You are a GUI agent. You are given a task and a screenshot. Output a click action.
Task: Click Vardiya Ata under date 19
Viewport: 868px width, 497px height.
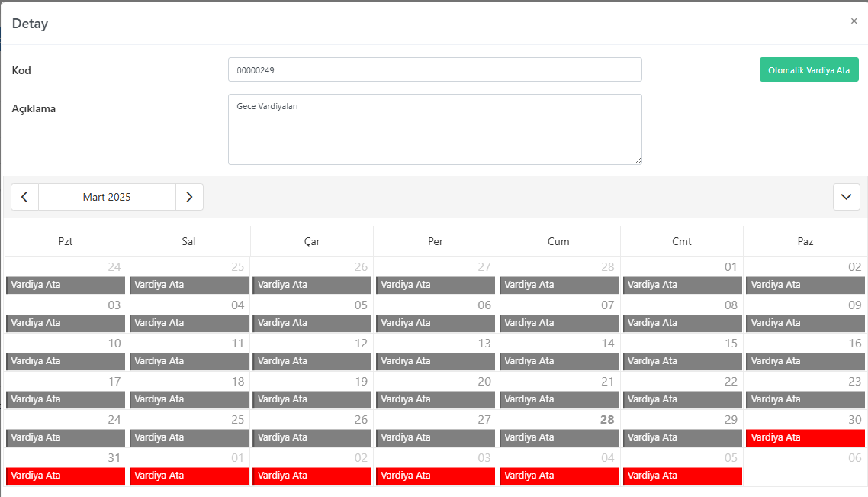(312, 399)
